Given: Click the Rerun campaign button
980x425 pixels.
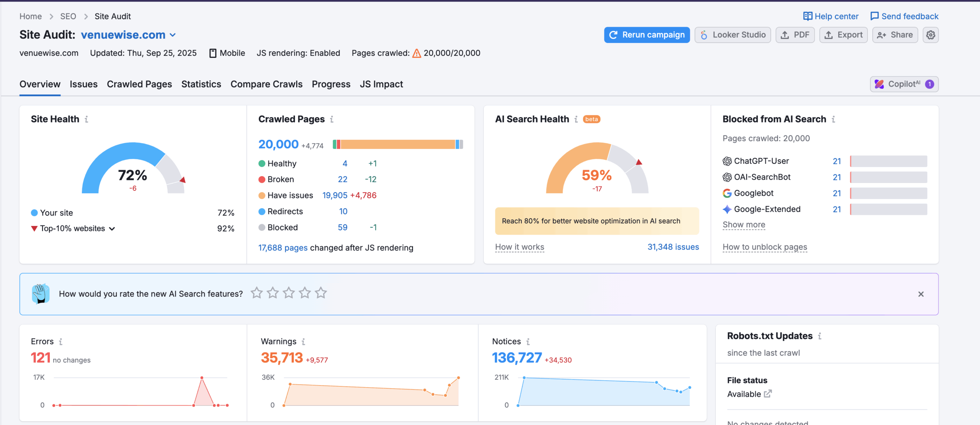Looking at the screenshot, I should (x=647, y=35).
